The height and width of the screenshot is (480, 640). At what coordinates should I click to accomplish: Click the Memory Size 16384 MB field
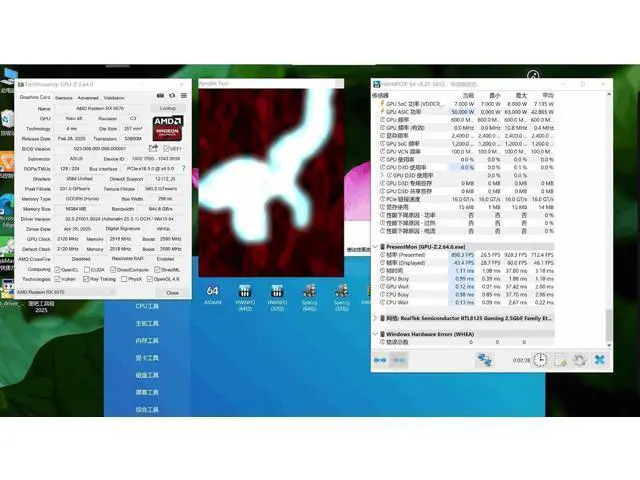(x=75, y=209)
